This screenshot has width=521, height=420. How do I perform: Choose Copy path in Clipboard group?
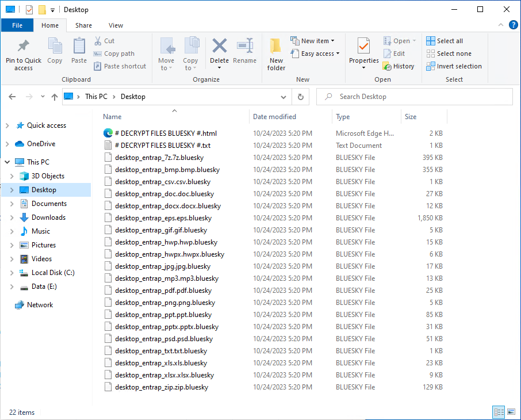click(x=114, y=54)
